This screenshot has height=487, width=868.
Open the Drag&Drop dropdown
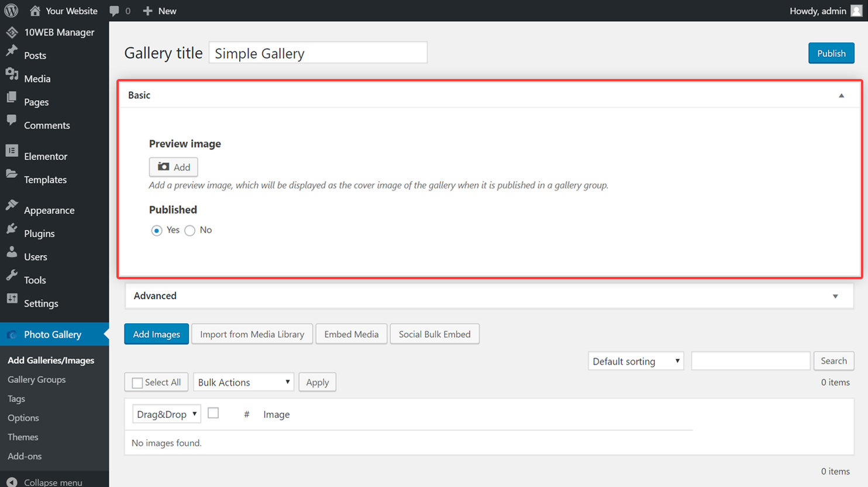click(166, 414)
